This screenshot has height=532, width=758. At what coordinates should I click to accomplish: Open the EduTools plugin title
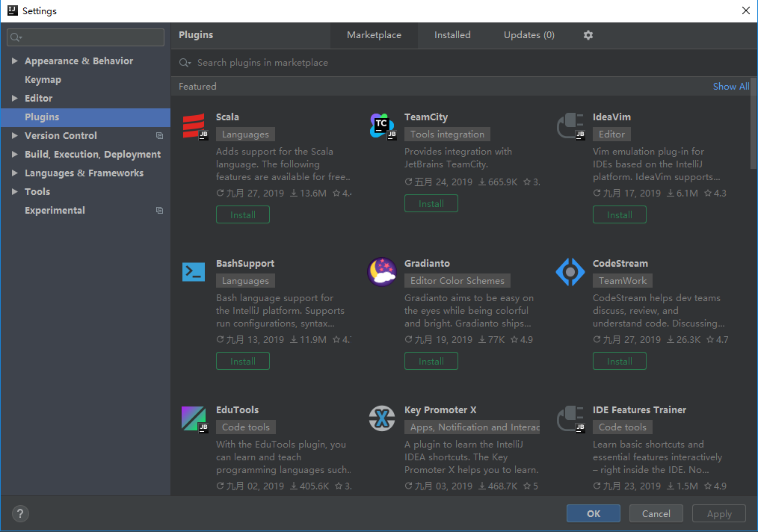(x=238, y=409)
